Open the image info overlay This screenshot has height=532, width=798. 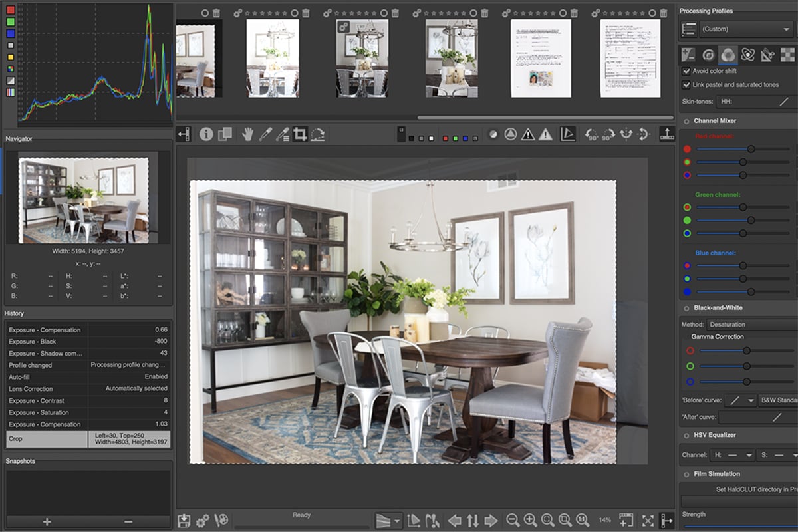(206, 134)
